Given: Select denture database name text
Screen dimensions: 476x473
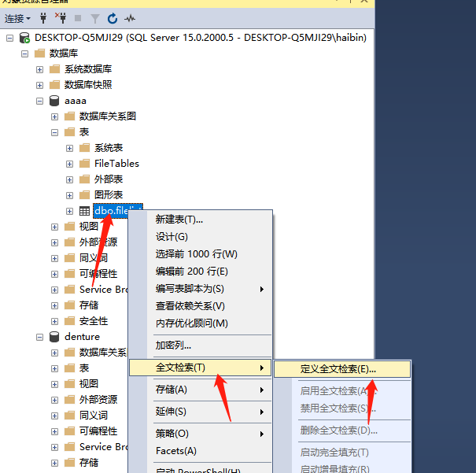Looking at the screenshot, I should pyautogui.click(x=82, y=337).
